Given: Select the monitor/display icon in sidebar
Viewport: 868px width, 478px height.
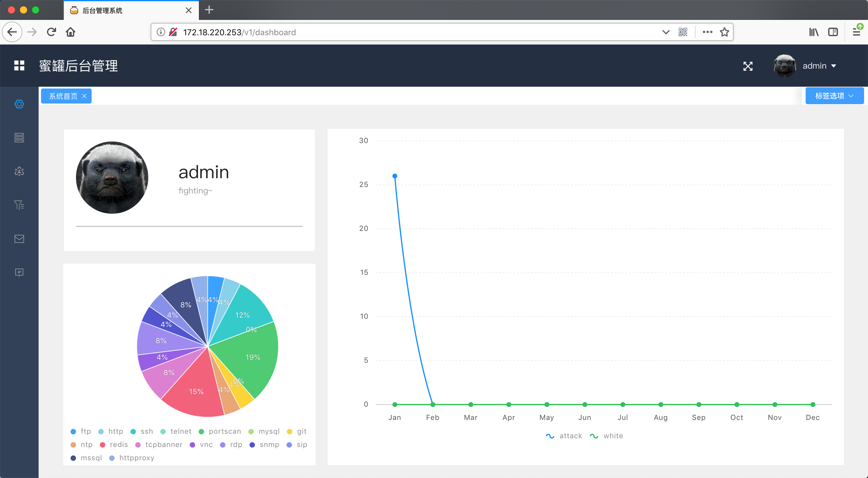Looking at the screenshot, I should tap(19, 272).
